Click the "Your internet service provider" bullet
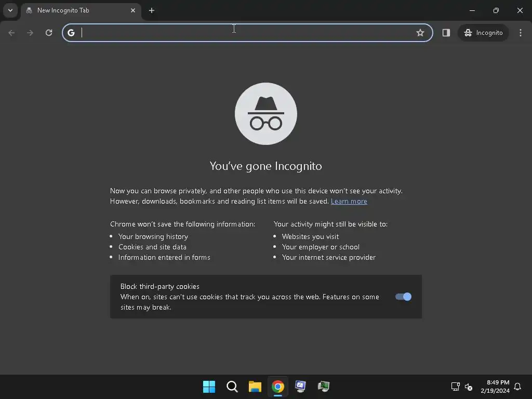Image resolution: width=532 pixels, height=399 pixels. click(329, 257)
